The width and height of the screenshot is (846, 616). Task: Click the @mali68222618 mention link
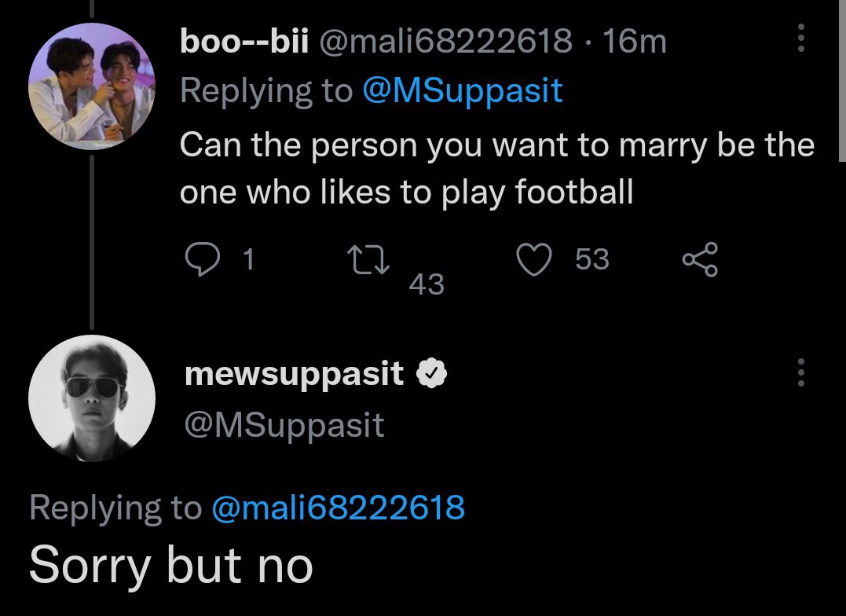click(x=339, y=508)
